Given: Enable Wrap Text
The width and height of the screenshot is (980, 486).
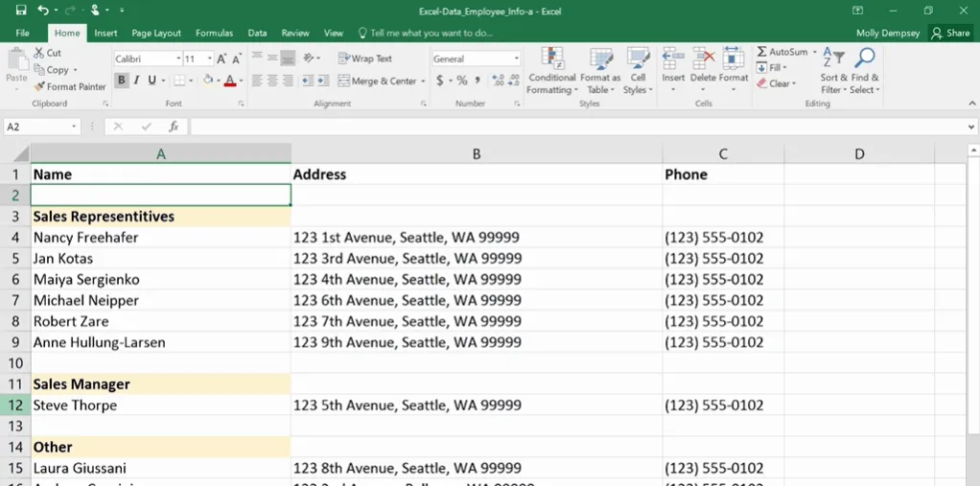Looking at the screenshot, I should [365, 58].
